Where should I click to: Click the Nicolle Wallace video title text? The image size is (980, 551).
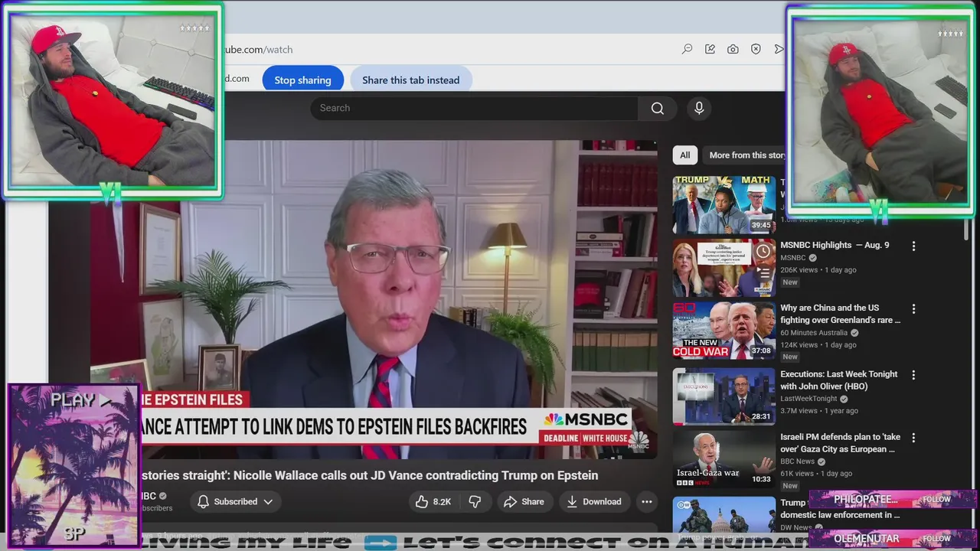[x=371, y=475]
